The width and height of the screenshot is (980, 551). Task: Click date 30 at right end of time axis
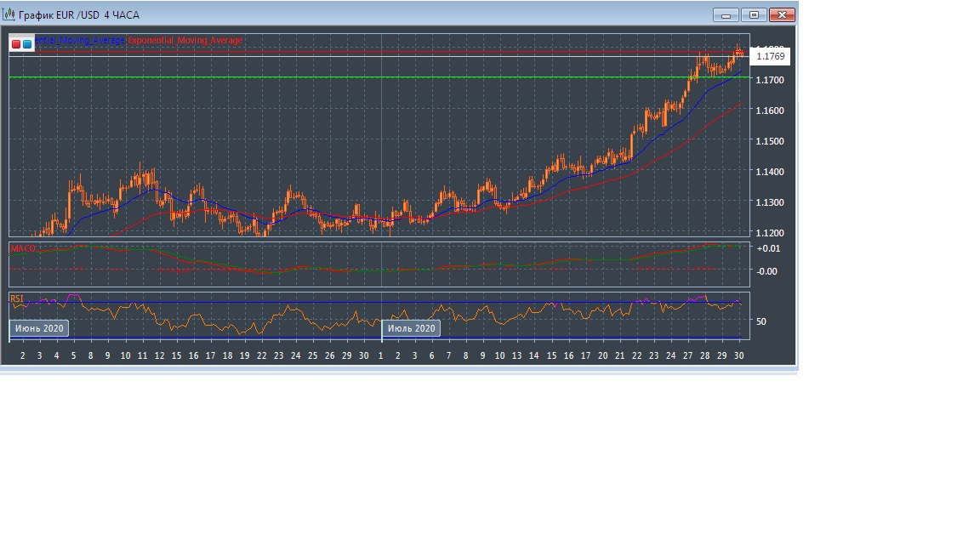click(739, 355)
